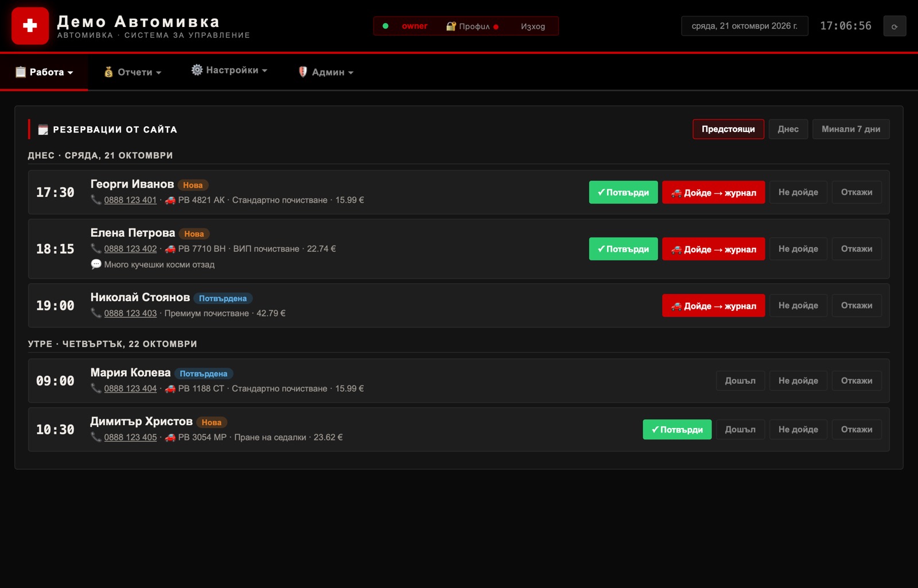
Task: Click Потвърдена badge by Мария Колева
Action: [204, 373]
